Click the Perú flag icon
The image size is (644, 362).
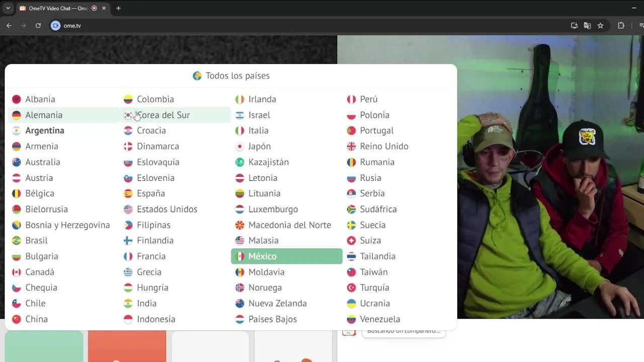tap(351, 100)
